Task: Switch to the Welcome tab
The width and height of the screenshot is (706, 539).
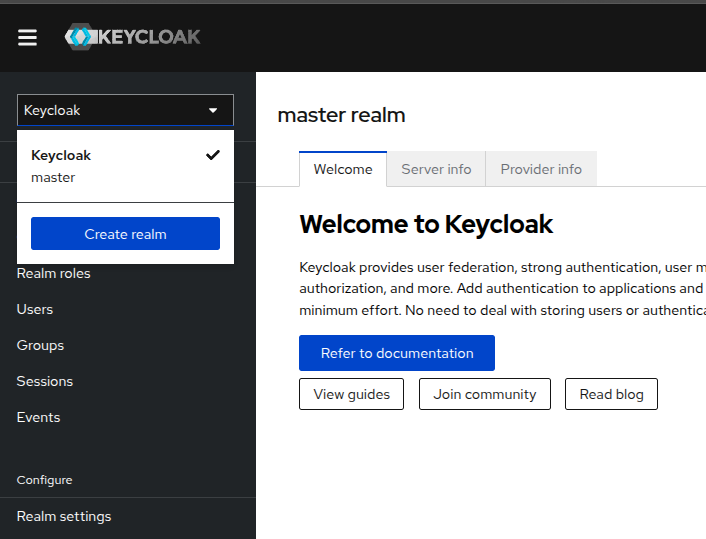Action: [343, 169]
